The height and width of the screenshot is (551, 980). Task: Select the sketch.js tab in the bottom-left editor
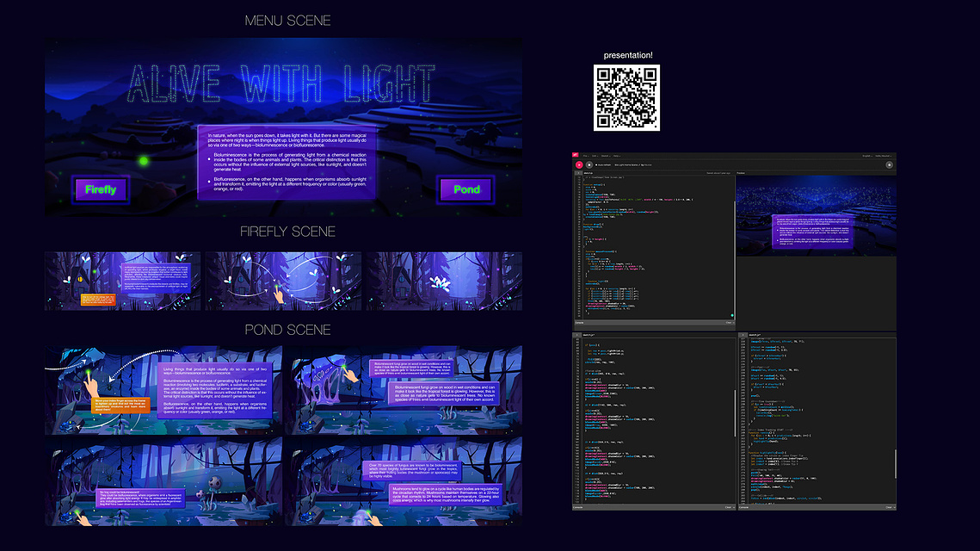point(589,335)
